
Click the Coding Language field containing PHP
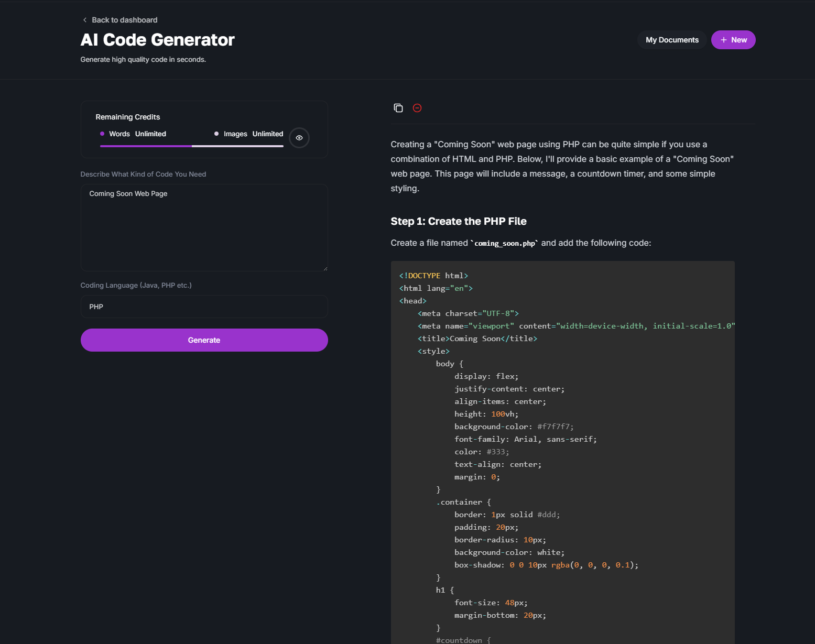click(x=204, y=307)
